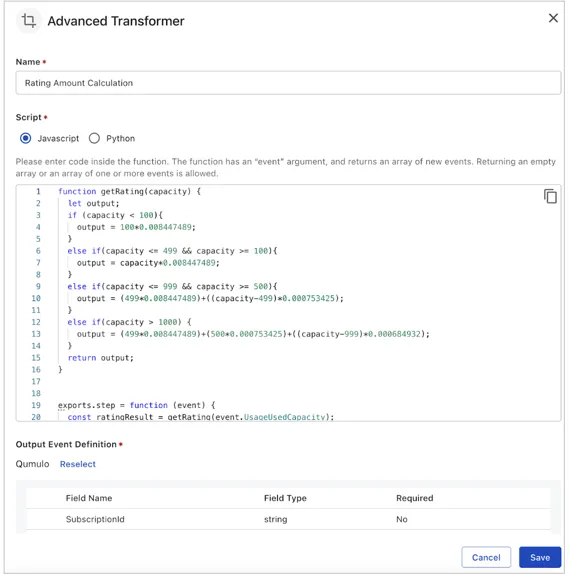
Task: Click the Qumulo event definition name
Action: pyautogui.click(x=32, y=464)
